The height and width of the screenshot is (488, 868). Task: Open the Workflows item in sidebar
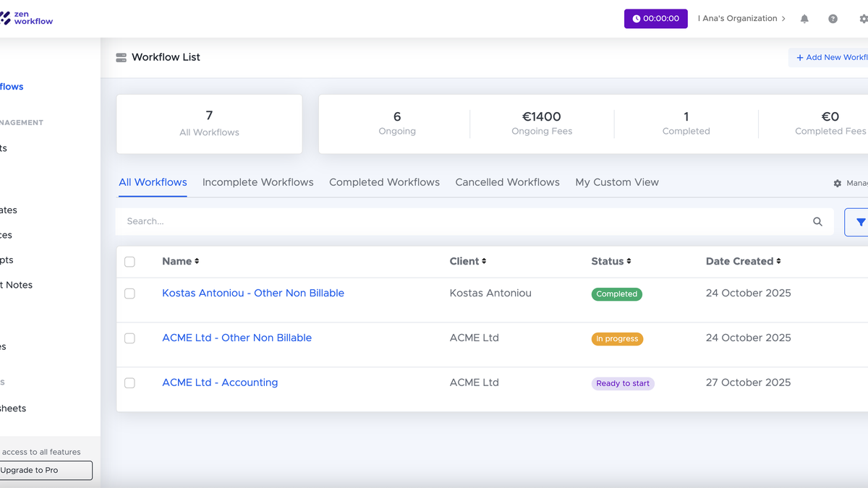tap(12, 87)
